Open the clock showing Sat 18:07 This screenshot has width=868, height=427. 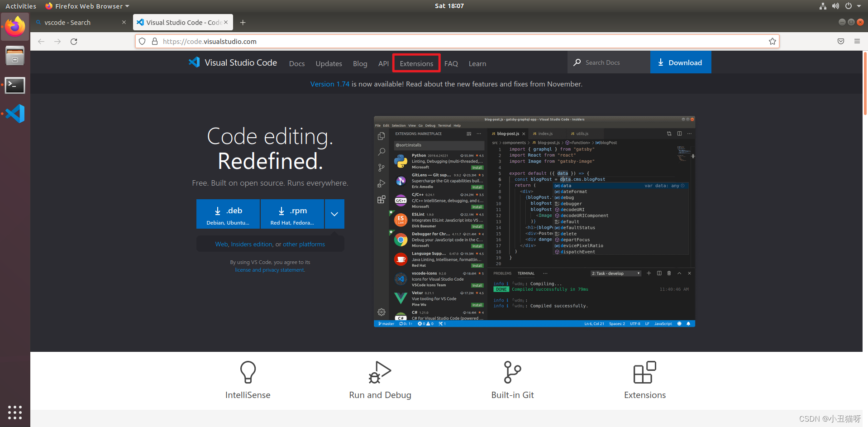tap(449, 6)
